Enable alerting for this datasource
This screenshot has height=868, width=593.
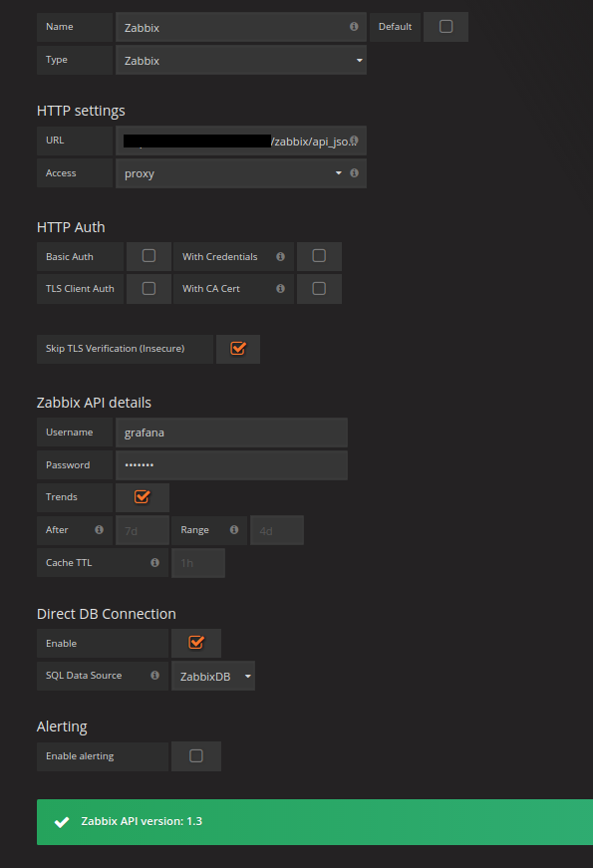pos(196,755)
